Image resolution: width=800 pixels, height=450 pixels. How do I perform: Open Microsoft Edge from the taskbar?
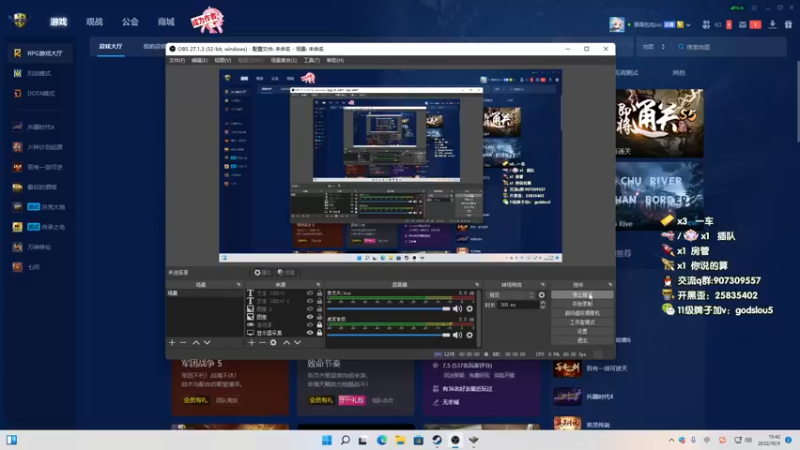point(382,440)
